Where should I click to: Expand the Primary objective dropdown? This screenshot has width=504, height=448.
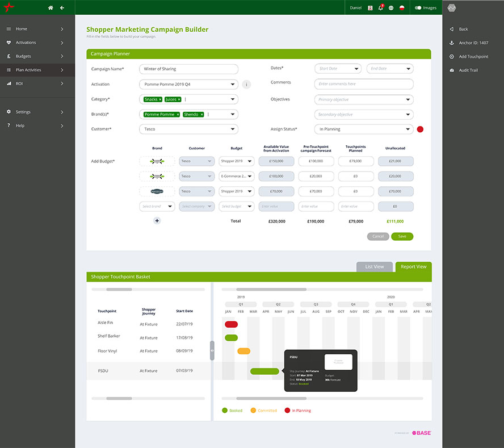tap(363, 99)
